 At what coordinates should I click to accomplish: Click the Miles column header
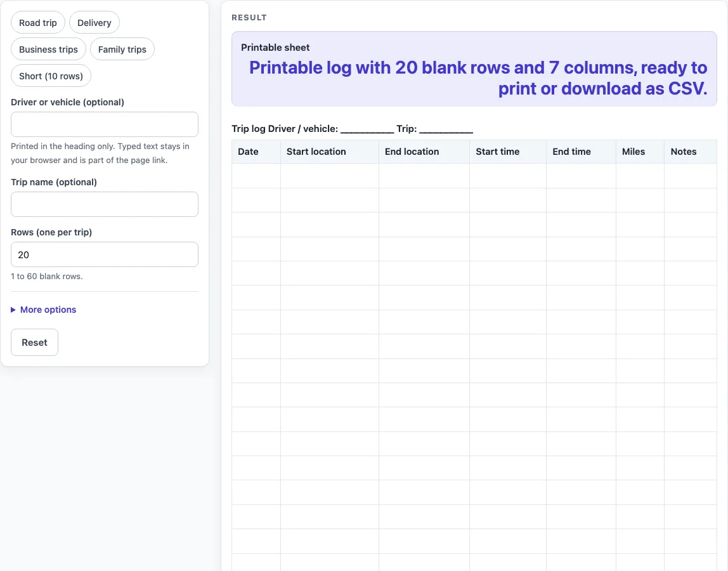pyautogui.click(x=640, y=152)
